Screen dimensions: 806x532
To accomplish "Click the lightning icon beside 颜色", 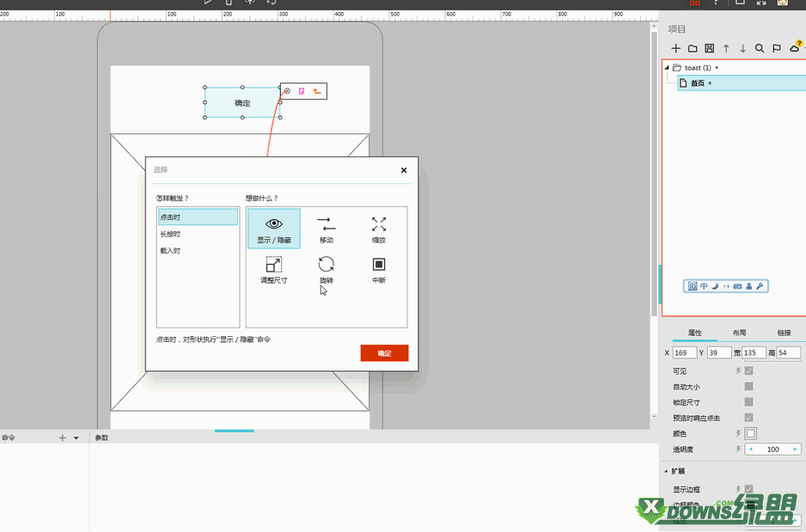I will [738, 434].
